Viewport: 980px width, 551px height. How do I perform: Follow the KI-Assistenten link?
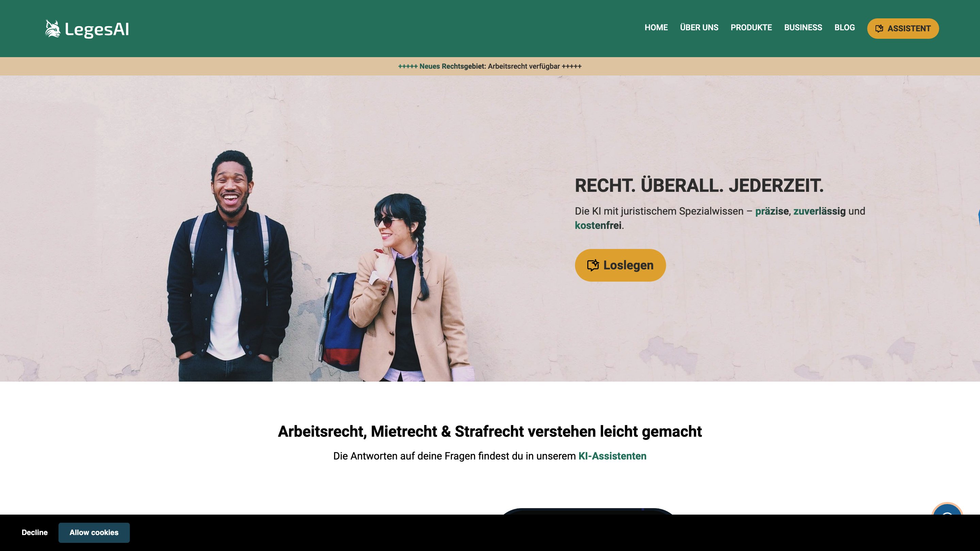tap(612, 456)
